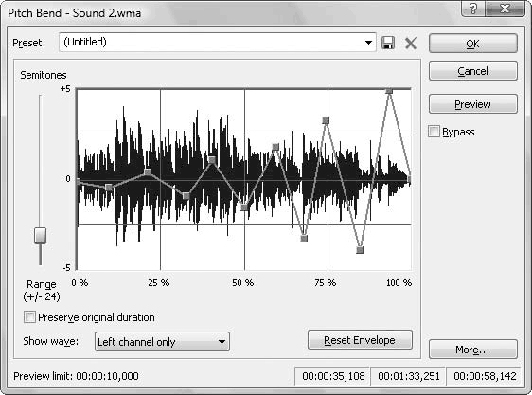Confirm with the OK button
The height and width of the screenshot is (395, 532).
pos(473,44)
